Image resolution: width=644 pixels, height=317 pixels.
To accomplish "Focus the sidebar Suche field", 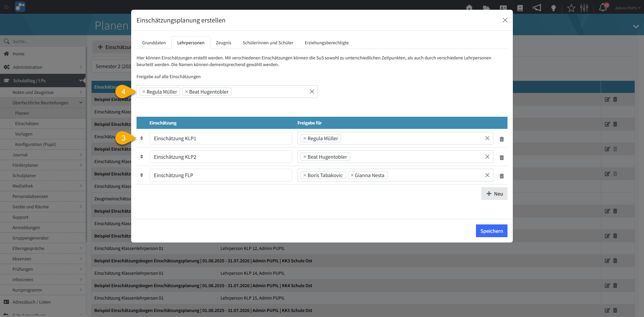I will point(43,41).
